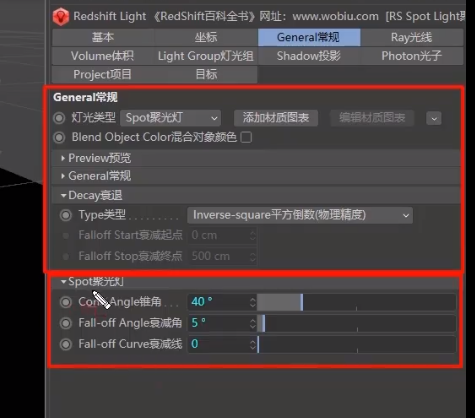Viewport: 475px width, 418px height.
Task: Switch to the Photon光子 tab
Action: [412, 56]
